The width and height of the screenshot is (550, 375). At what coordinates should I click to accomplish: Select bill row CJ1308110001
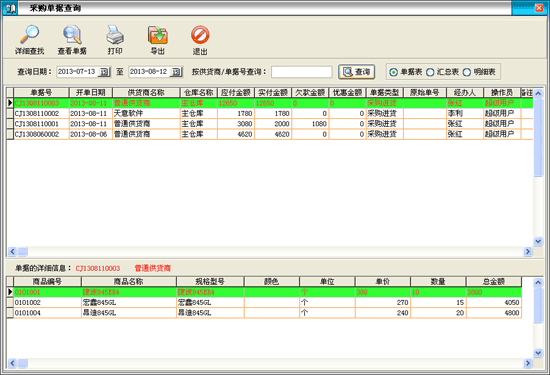click(270, 123)
